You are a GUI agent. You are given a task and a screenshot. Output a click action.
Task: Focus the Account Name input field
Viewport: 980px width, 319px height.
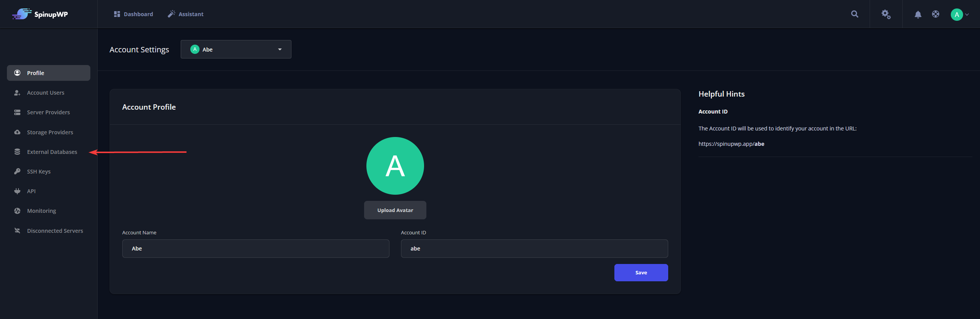pos(255,249)
